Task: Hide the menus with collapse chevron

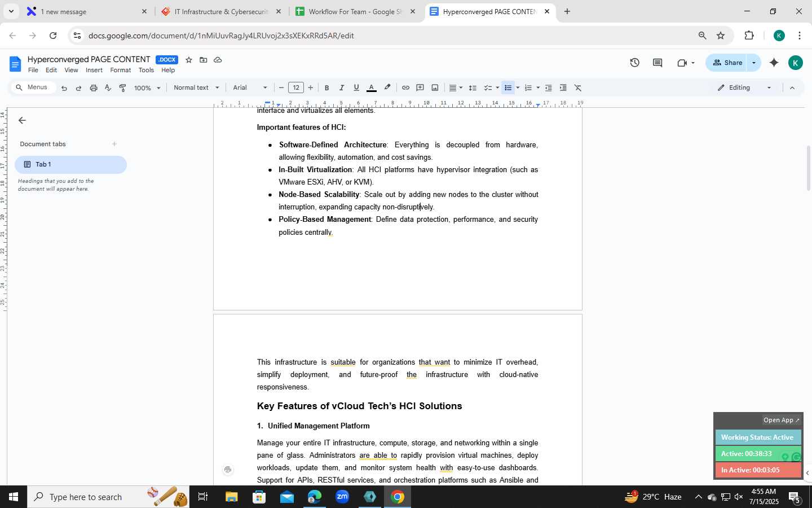Action: pyautogui.click(x=792, y=88)
